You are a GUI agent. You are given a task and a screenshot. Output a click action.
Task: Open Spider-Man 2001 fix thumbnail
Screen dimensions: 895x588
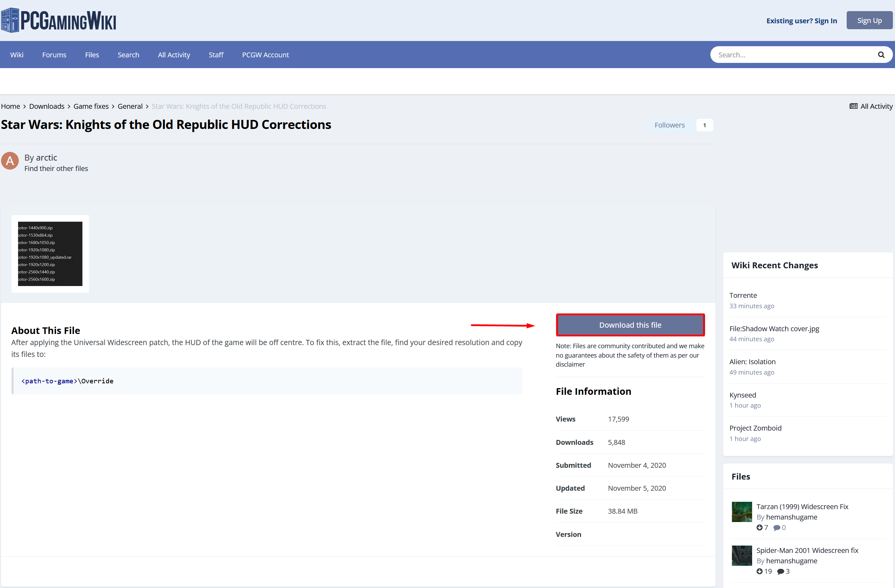coord(741,555)
